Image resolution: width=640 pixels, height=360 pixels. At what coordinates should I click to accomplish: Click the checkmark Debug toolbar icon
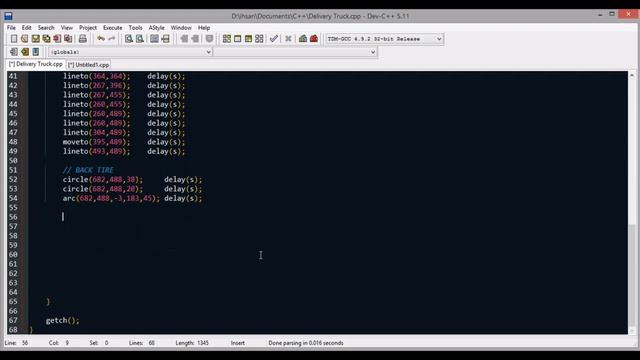274,39
